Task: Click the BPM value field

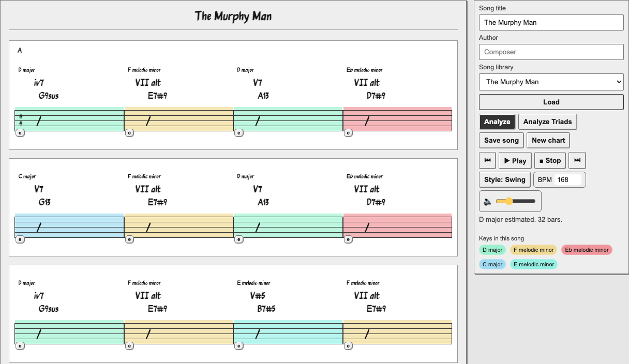Action: tap(568, 179)
